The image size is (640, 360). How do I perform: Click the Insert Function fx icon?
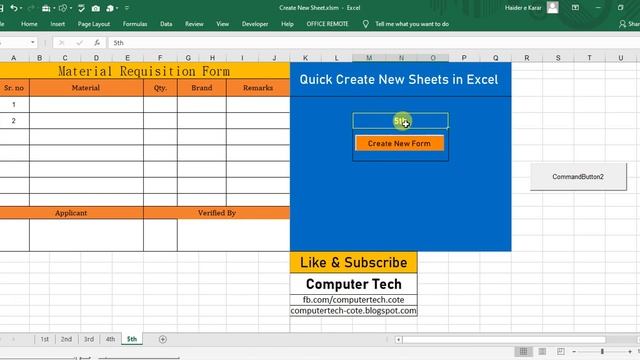tap(97, 42)
